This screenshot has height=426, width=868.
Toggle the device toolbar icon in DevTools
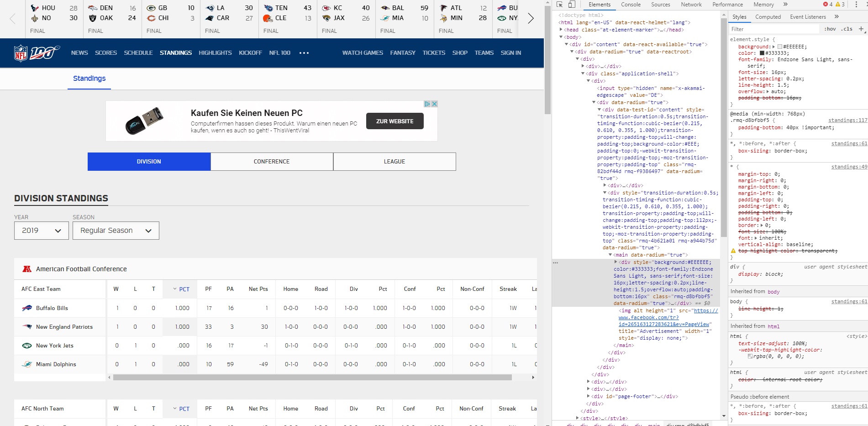coord(572,5)
